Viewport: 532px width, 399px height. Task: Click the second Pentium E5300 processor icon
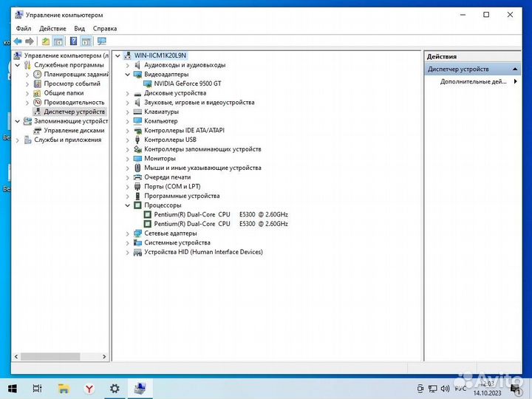pyautogui.click(x=148, y=224)
